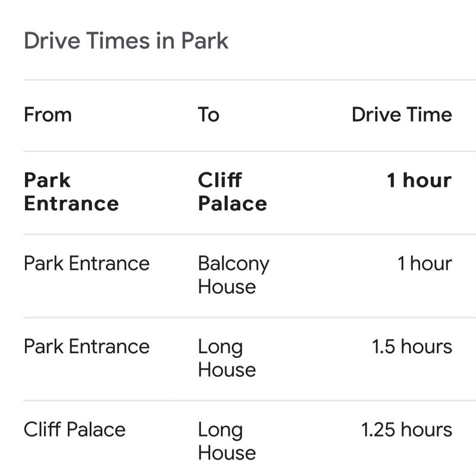Viewport: 476px width, 475px height.
Task: Click the '1 hour' time for Balcony House
Action: pyautogui.click(x=425, y=263)
